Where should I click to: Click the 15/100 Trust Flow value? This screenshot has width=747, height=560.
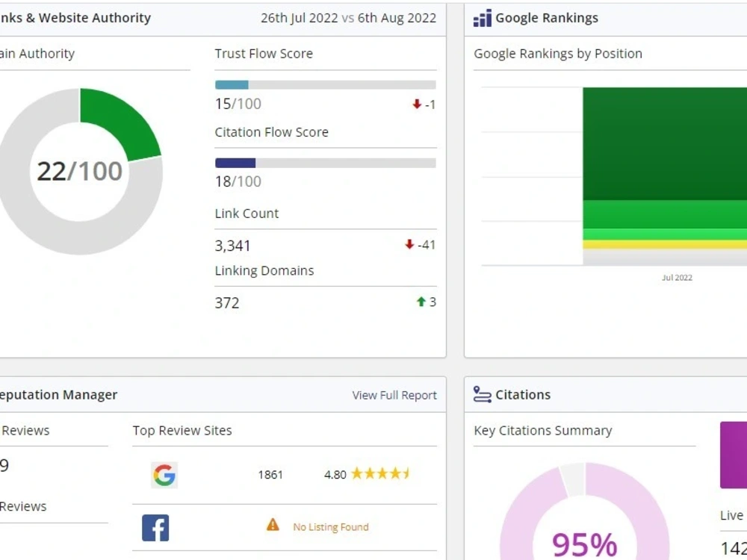coord(238,104)
